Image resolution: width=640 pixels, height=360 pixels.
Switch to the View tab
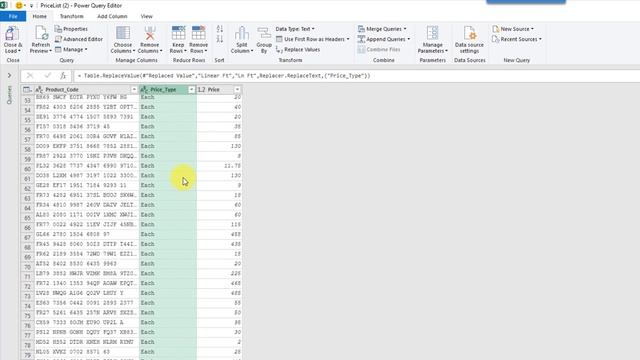(147, 16)
